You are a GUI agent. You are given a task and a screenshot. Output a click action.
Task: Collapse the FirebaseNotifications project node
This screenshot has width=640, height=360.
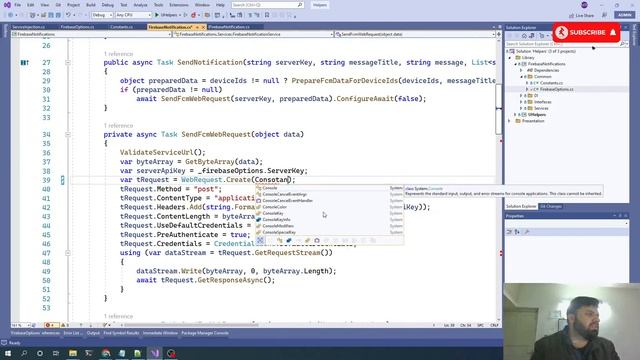(x=516, y=64)
